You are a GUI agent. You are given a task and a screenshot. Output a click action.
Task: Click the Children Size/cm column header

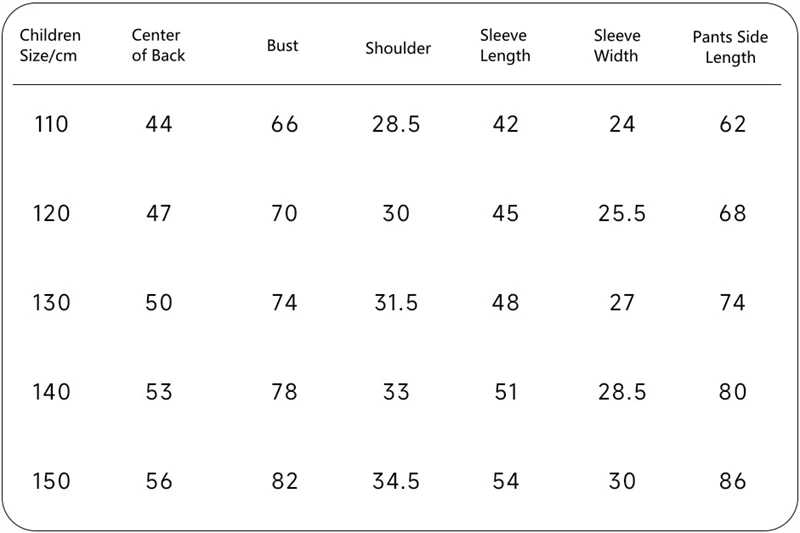[x=51, y=45]
